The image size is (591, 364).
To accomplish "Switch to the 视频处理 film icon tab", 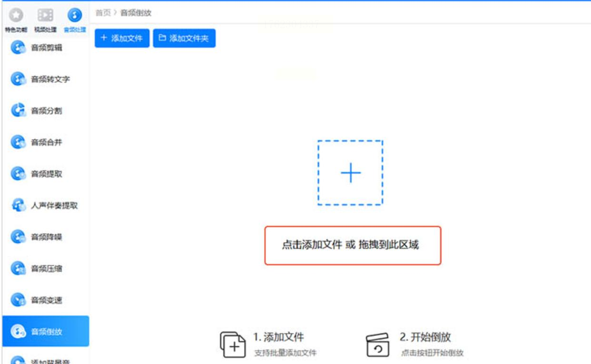I will pos(45,15).
